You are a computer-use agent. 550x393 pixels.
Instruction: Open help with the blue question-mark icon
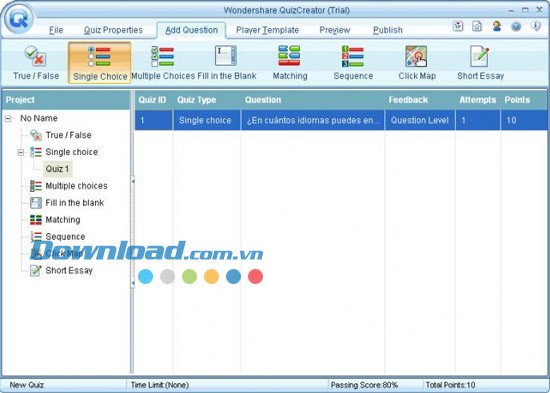coord(516,26)
